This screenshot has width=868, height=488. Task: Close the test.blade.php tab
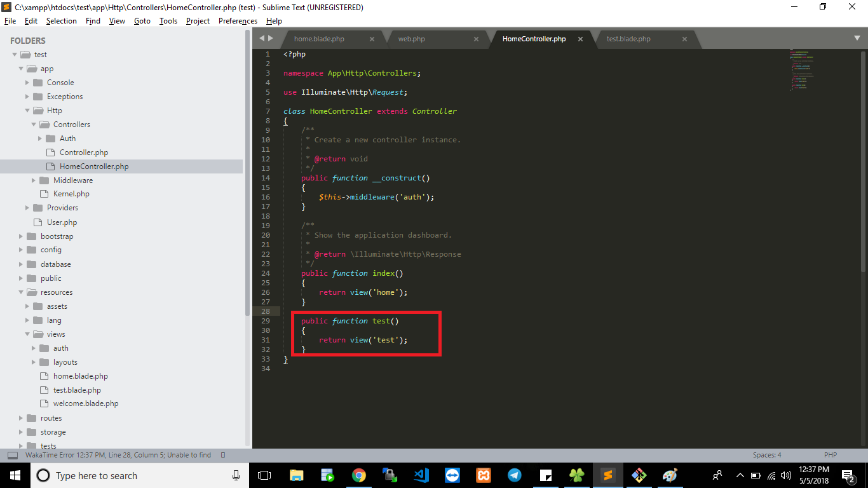point(684,39)
